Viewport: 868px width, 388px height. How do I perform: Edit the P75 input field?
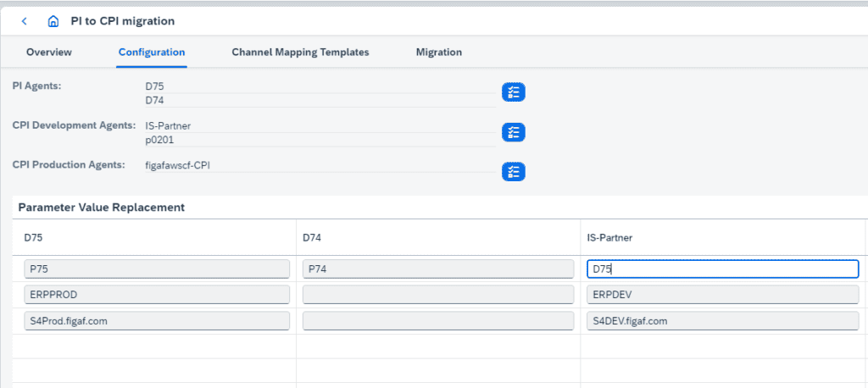point(157,269)
